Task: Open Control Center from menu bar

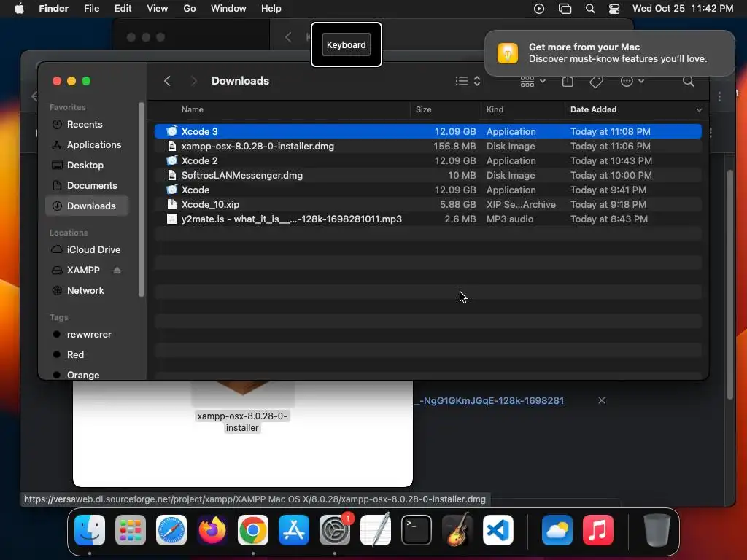Action: [614, 9]
